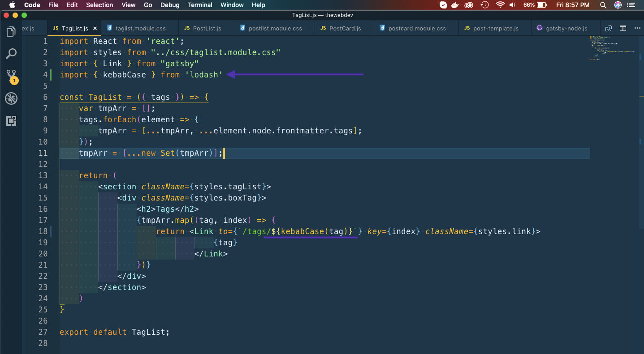Place cursor on 'lodash' import string

204,75
